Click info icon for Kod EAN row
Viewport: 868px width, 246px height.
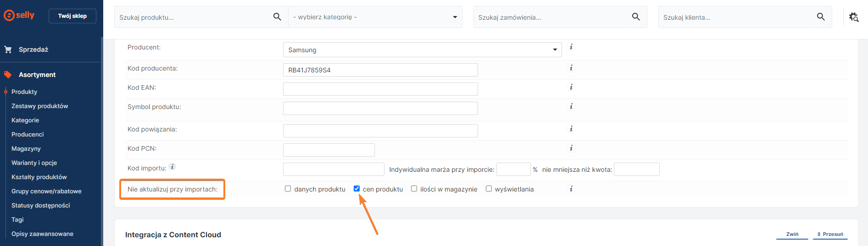point(571,87)
